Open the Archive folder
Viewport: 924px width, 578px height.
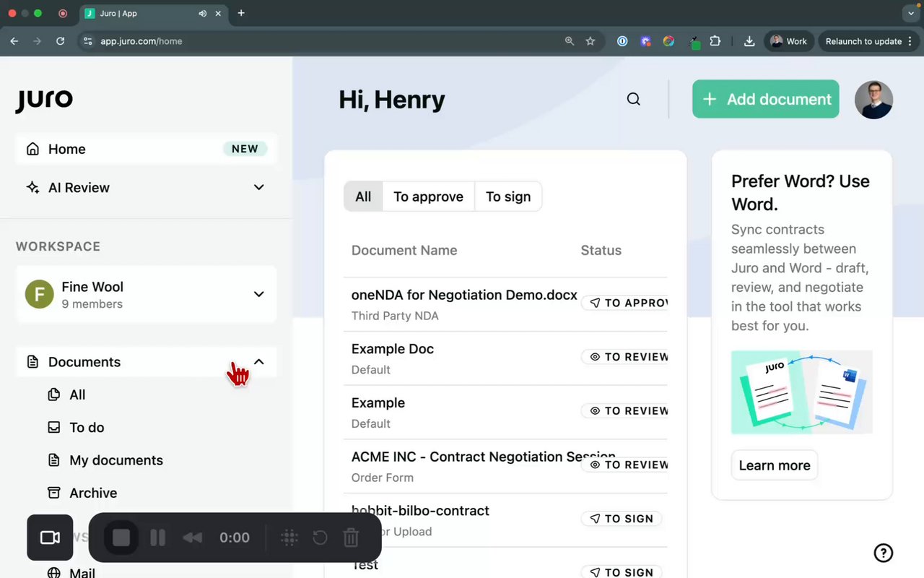tap(93, 493)
